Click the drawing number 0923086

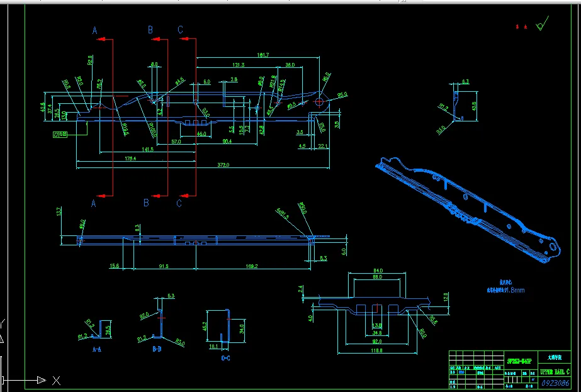556,383
